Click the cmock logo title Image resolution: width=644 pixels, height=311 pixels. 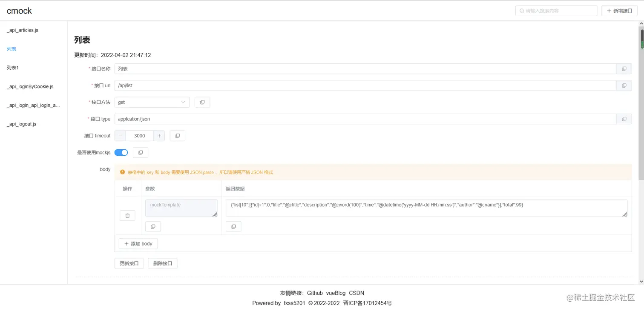tap(19, 11)
